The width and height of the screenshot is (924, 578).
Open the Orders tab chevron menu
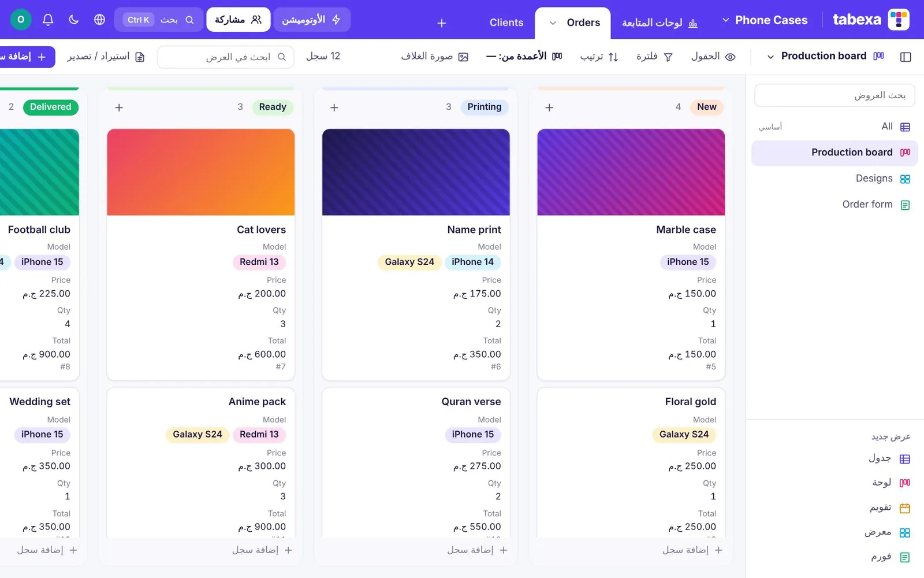pos(553,23)
